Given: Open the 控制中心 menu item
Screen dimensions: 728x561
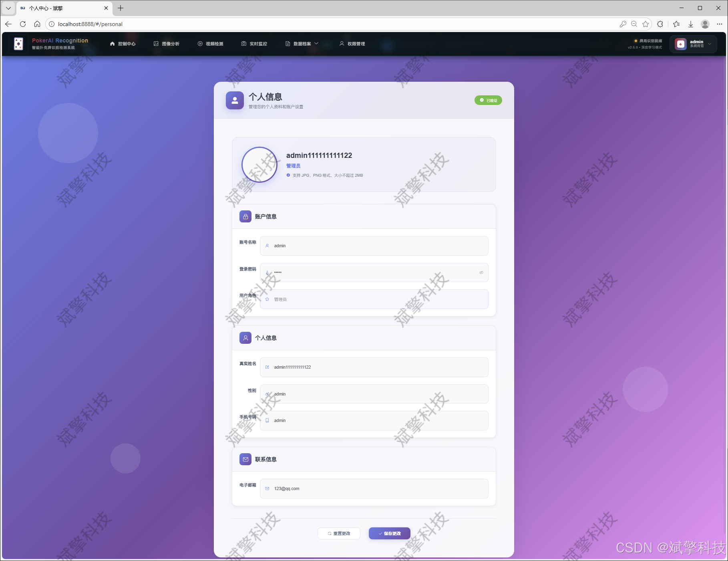Looking at the screenshot, I should coord(123,44).
